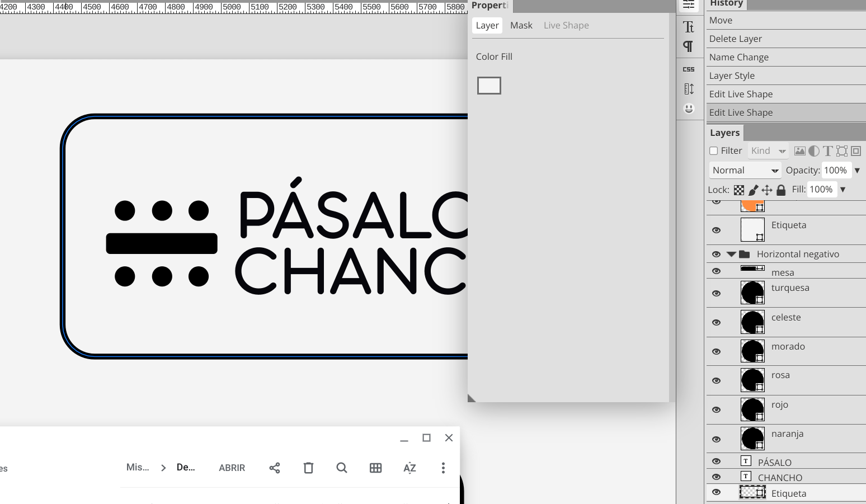
Task: Collapse the Horizontal negativo group
Action: [x=731, y=253]
